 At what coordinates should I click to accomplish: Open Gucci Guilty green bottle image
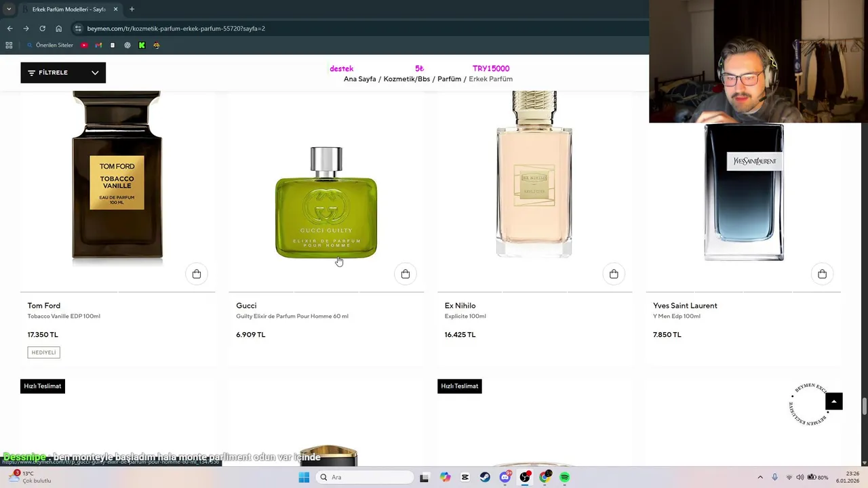(326, 202)
